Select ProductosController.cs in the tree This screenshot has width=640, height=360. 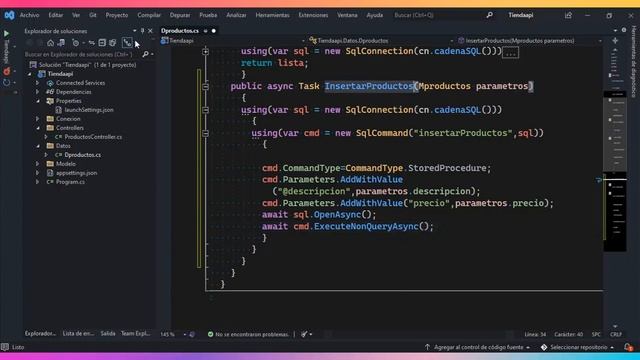93,137
